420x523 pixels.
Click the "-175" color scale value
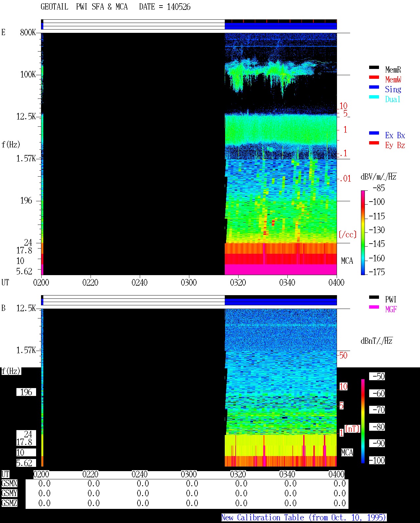pyautogui.click(x=377, y=272)
